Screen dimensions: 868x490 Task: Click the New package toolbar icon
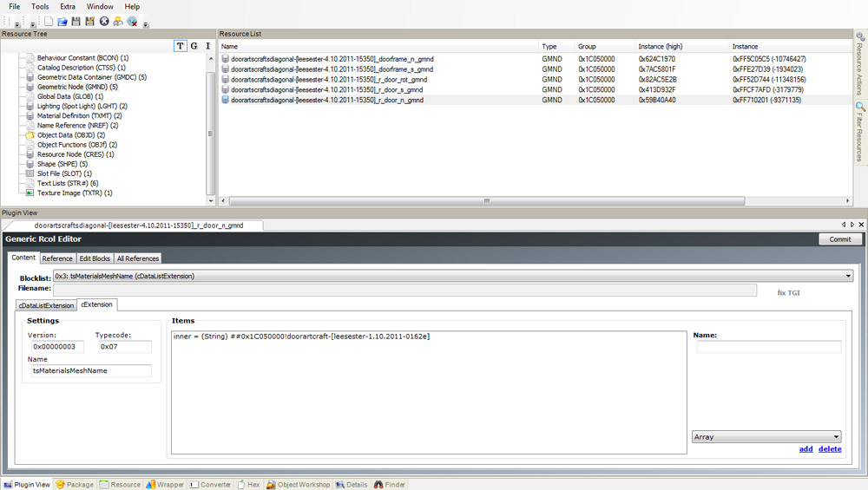(x=49, y=21)
